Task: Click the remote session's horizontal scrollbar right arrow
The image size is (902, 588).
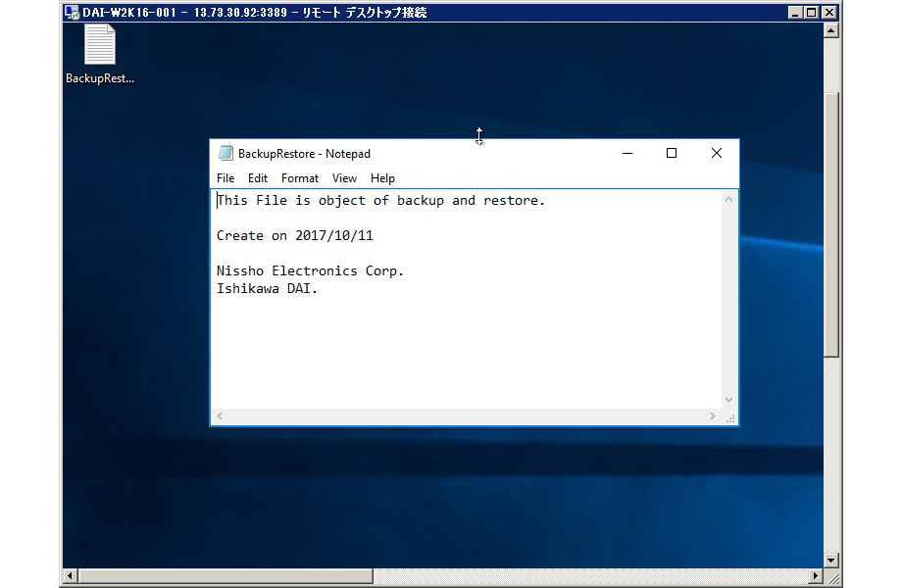Action: pyautogui.click(x=816, y=575)
